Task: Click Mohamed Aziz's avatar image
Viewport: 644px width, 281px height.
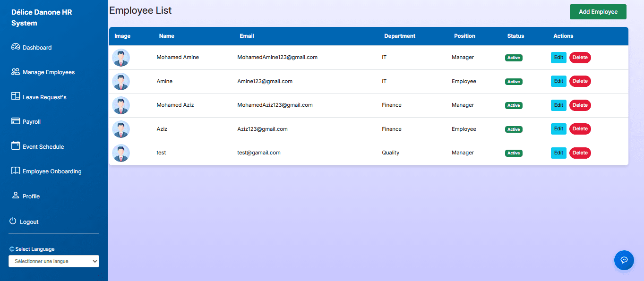Action: [x=121, y=105]
